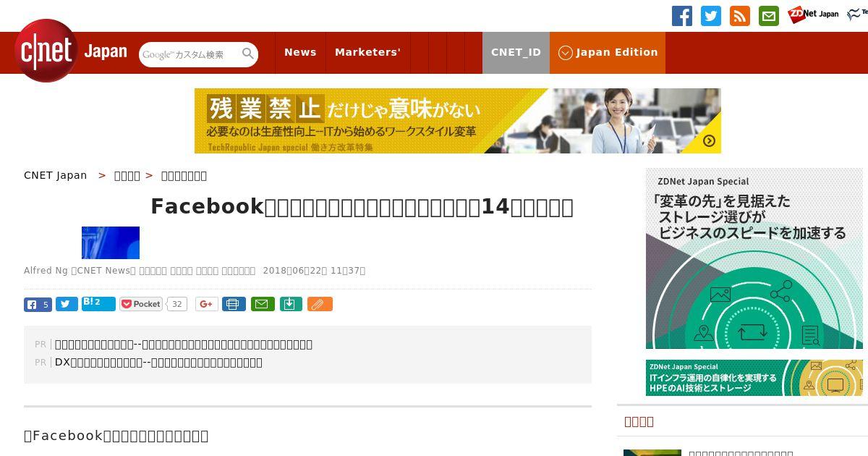Open the first PR sponsored link
This screenshot has width=868, height=456.
click(x=184, y=344)
